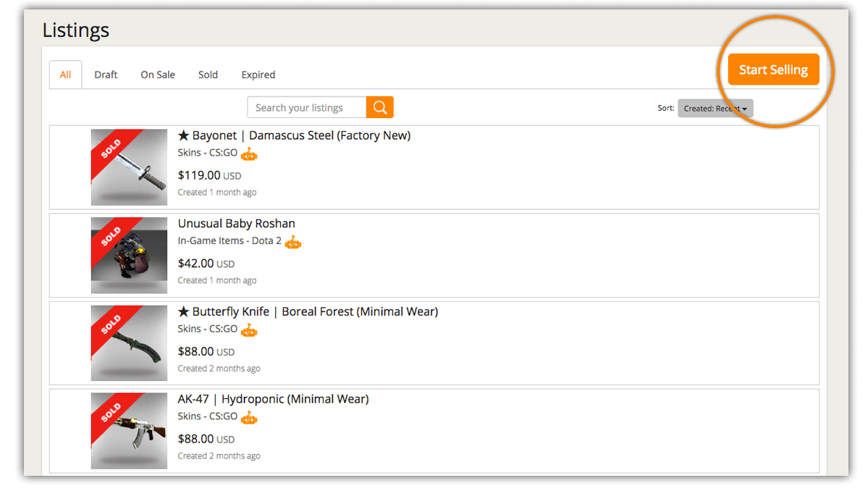Open the Bayonet knife thumbnail
Image resolution: width=868 pixels, height=491 pixels.
click(129, 167)
